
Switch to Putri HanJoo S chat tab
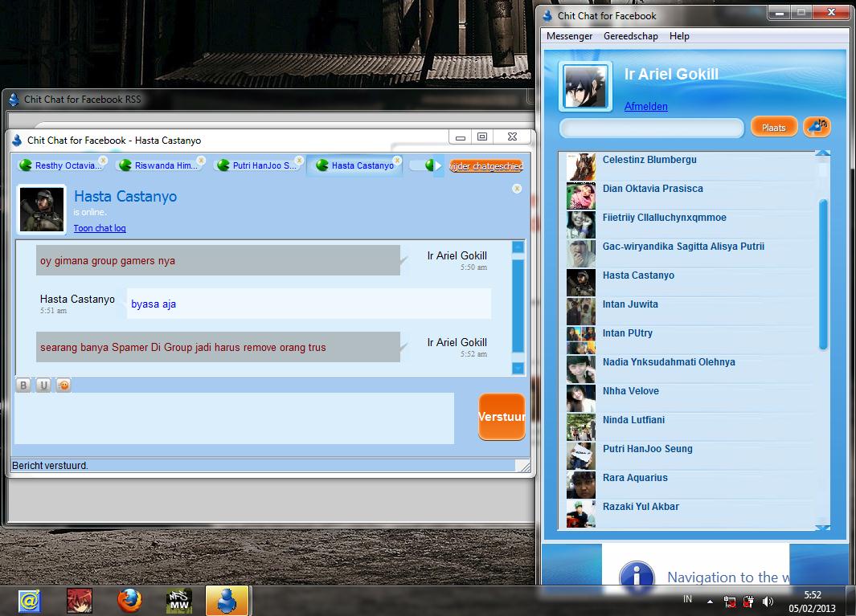pyautogui.click(x=258, y=165)
